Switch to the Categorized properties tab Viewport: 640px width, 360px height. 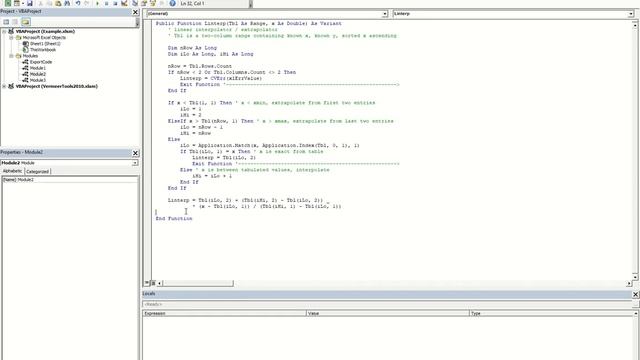click(38, 171)
